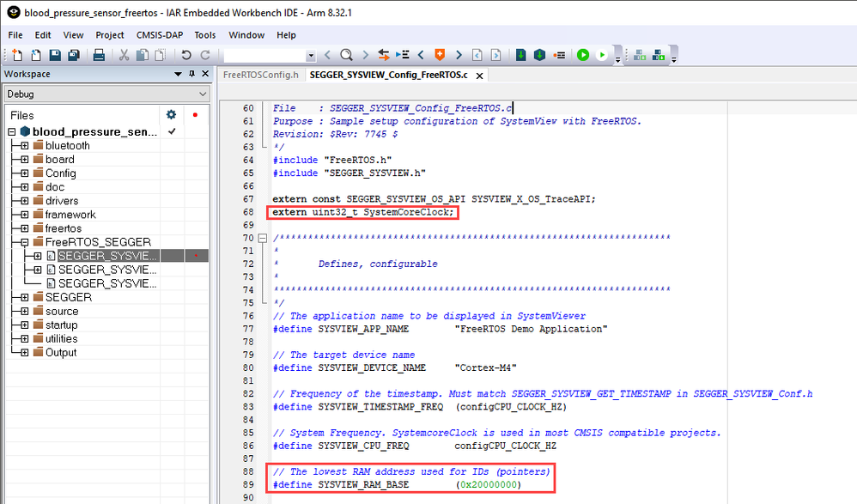Image resolution: width=857 pixels, height=504 pixels.
Task: Click the Save All icon
Action: (x=74, y=55)
